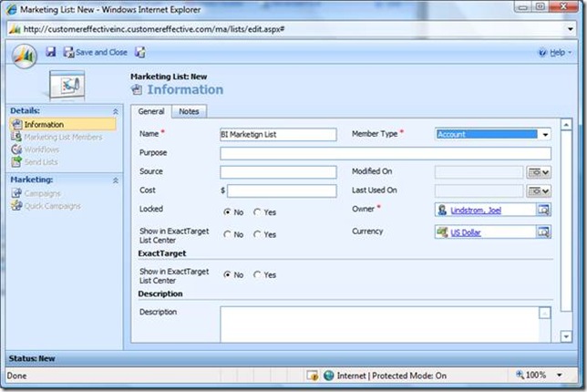The image size is (587, 392).
Task: Select No for Locked option
Action: pos(228,211)
